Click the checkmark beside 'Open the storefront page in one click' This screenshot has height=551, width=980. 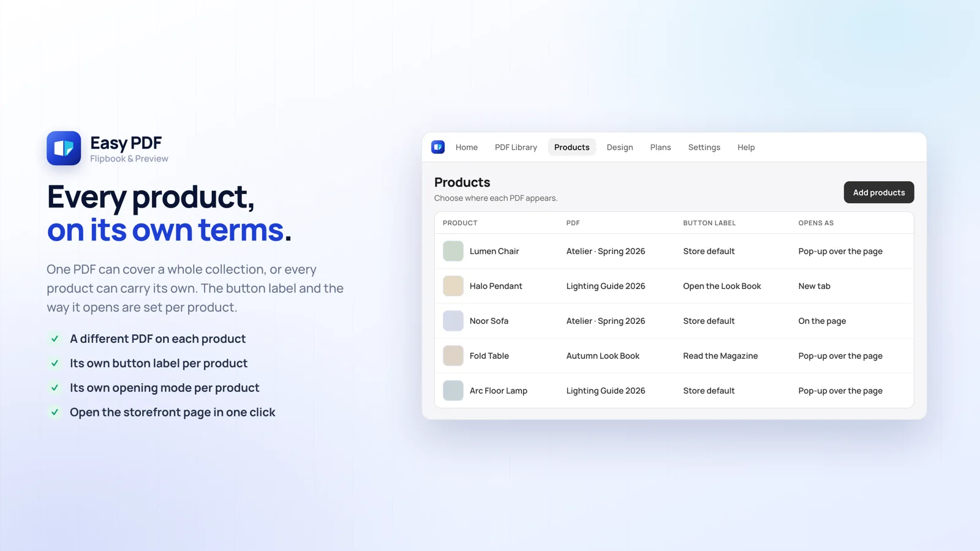point(55,412)
